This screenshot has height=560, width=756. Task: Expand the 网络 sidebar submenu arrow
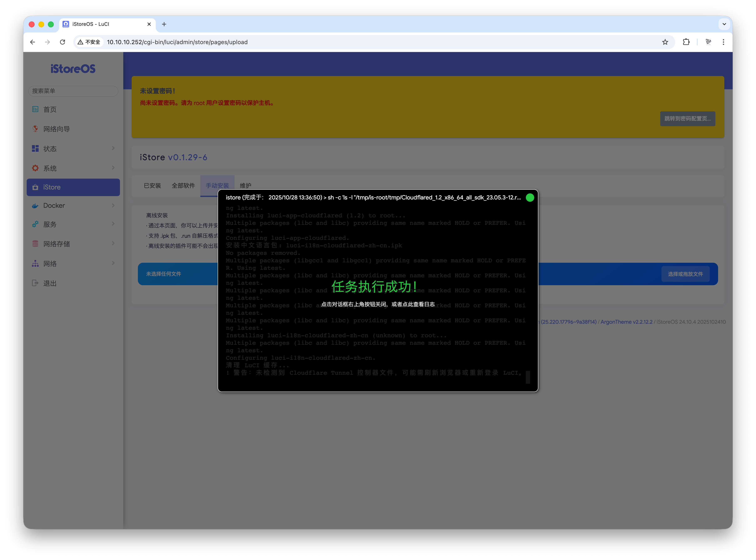coord(113,263)
